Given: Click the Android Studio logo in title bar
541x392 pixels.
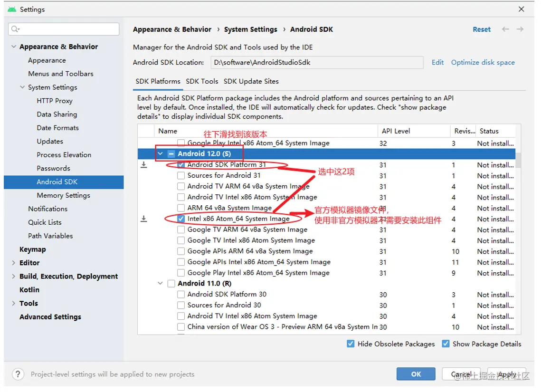Looking at the screenshot, I should 12,10.
